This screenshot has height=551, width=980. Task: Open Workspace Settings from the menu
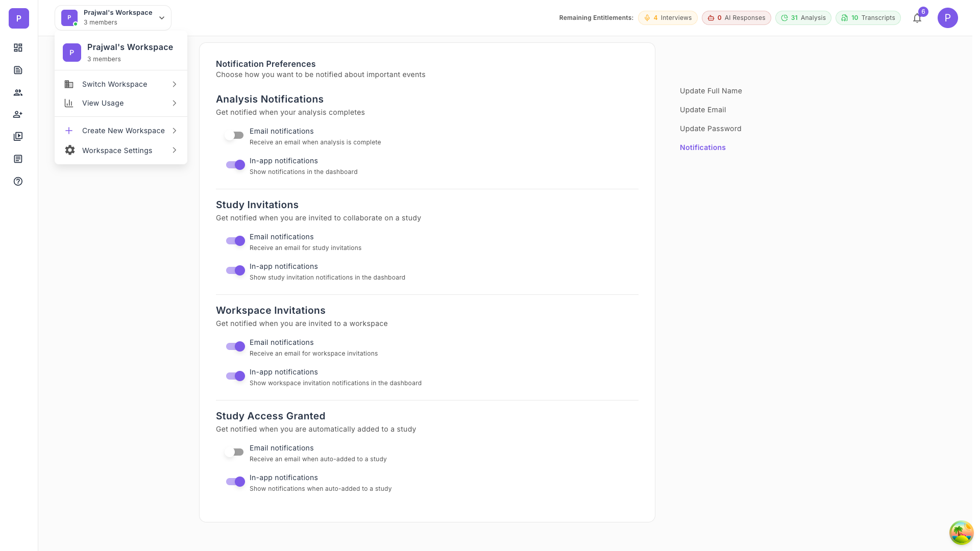coord(117,151)
